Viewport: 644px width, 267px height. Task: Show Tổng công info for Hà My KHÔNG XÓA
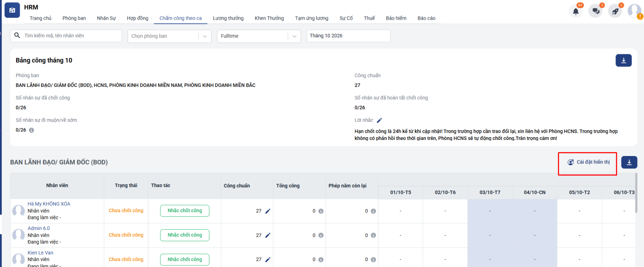(x=321, y=211)
